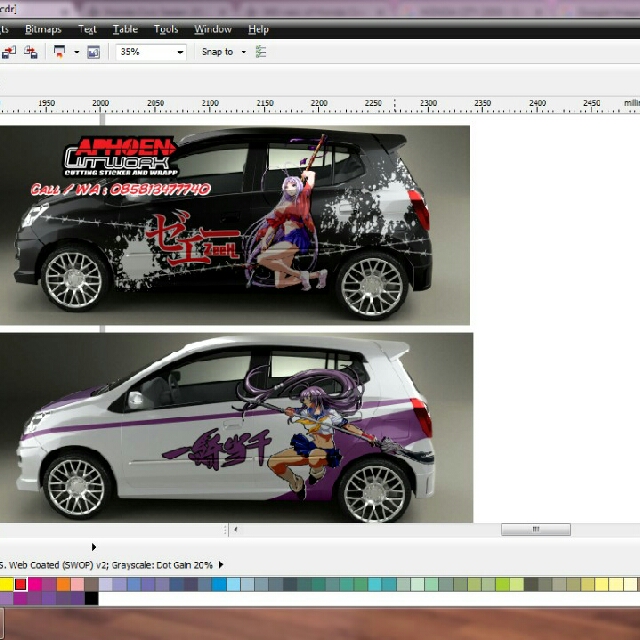Open the Bitmaps menu
Screen dimensions: 640x640
coord(43,30)
